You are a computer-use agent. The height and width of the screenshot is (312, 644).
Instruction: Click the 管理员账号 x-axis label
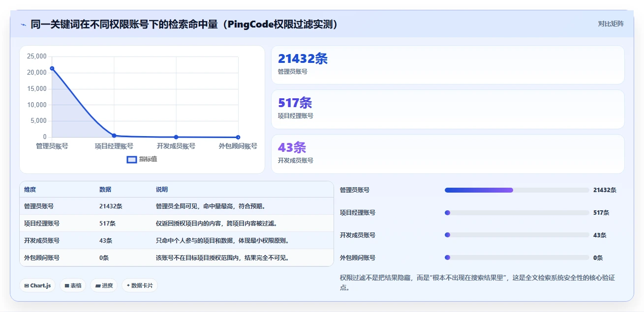tap(52, 146)
